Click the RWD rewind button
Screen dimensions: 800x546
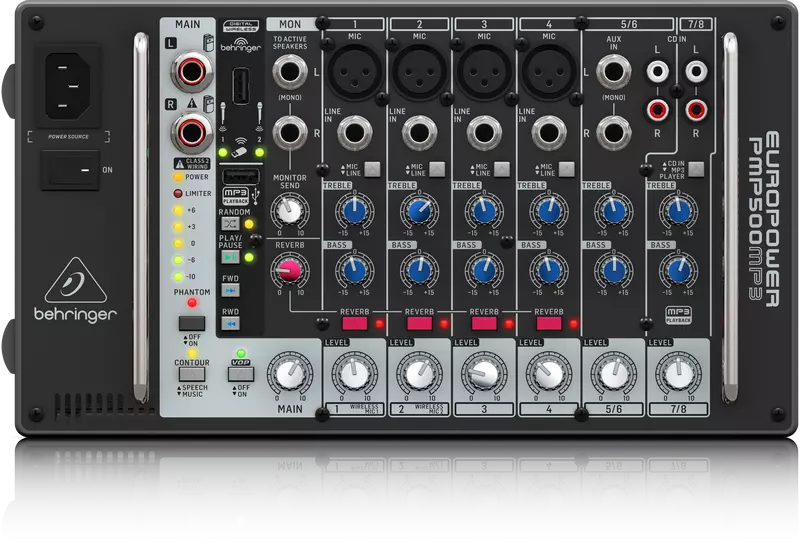click(230, 324)
